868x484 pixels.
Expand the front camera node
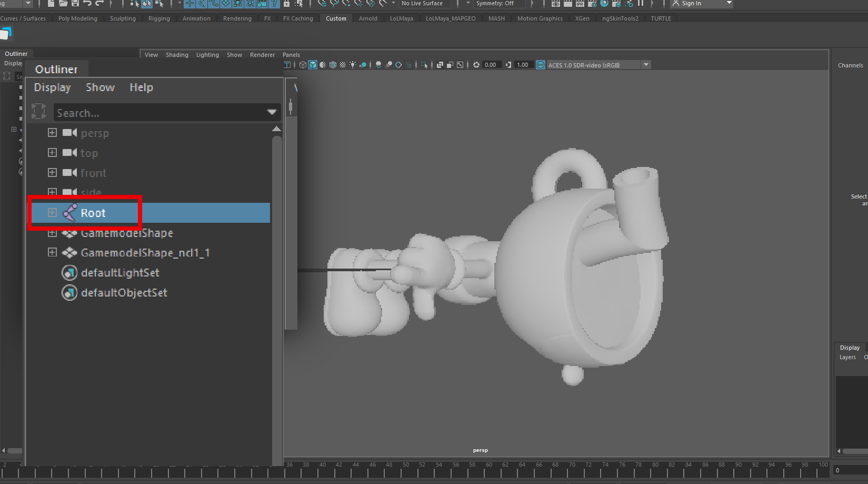pos(52,173)
